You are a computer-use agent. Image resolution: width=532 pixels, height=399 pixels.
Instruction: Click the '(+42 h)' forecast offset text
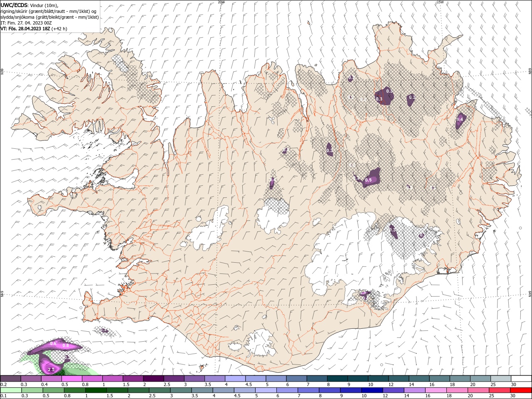(x=59, y=29)
